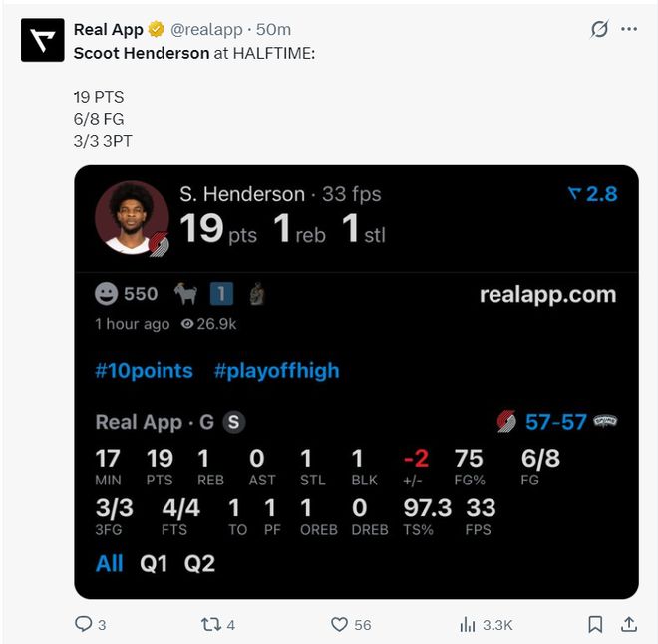The height and width of the screenshot is (644, 658).
Task: Switch to the Q2 tab
Action: pos(199,563)
